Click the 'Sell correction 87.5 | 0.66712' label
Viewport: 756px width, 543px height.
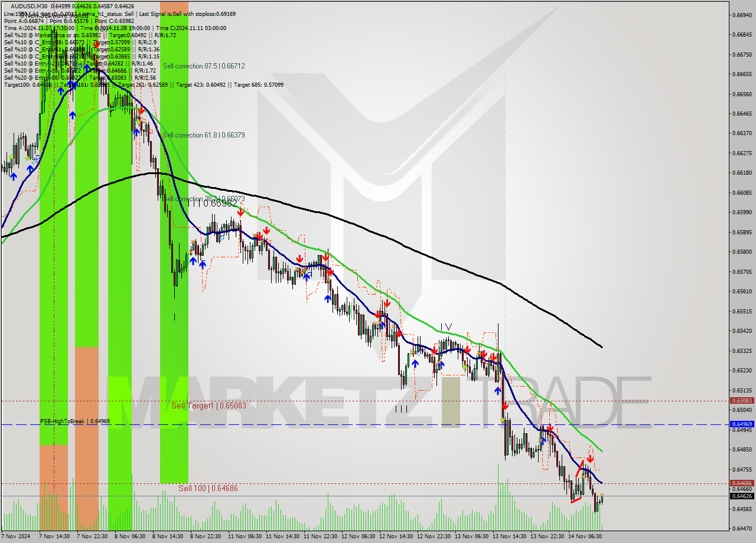(204, 66)
